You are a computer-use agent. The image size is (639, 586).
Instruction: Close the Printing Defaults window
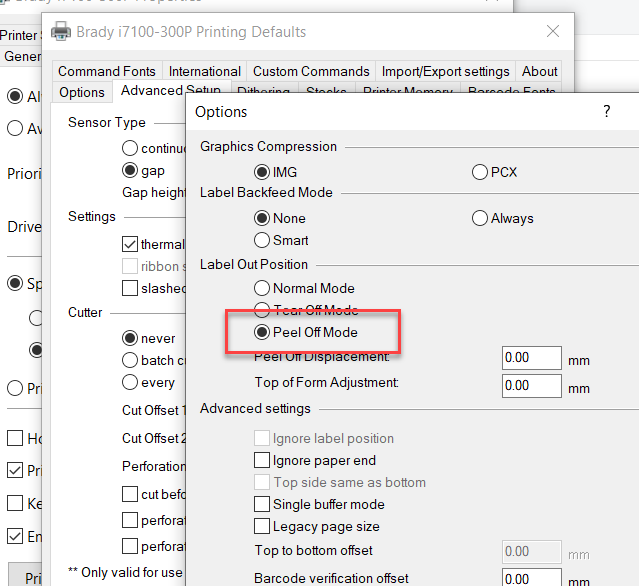[x=552, y=32]
